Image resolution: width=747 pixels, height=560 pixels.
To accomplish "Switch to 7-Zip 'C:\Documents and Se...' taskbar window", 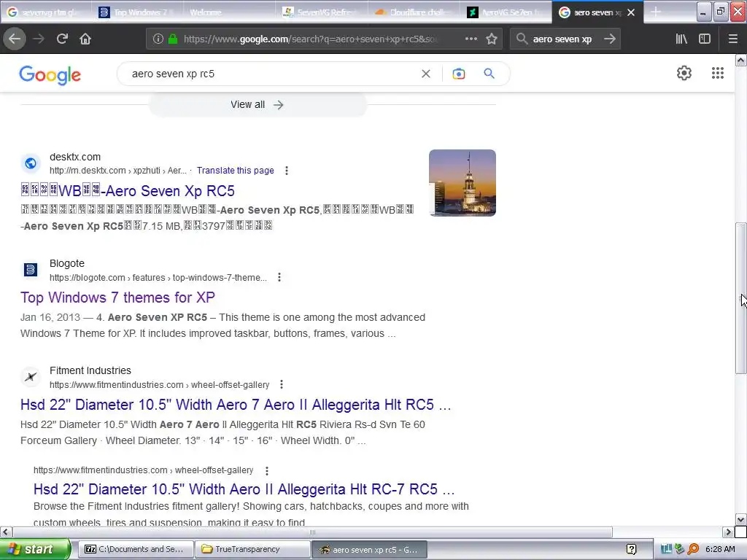I will coord(135,549).
